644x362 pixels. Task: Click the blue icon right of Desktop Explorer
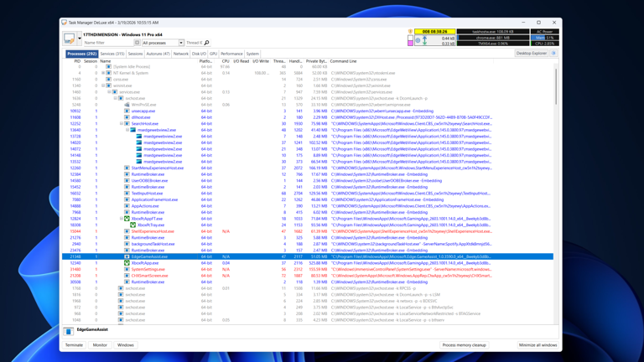point(553,54)
